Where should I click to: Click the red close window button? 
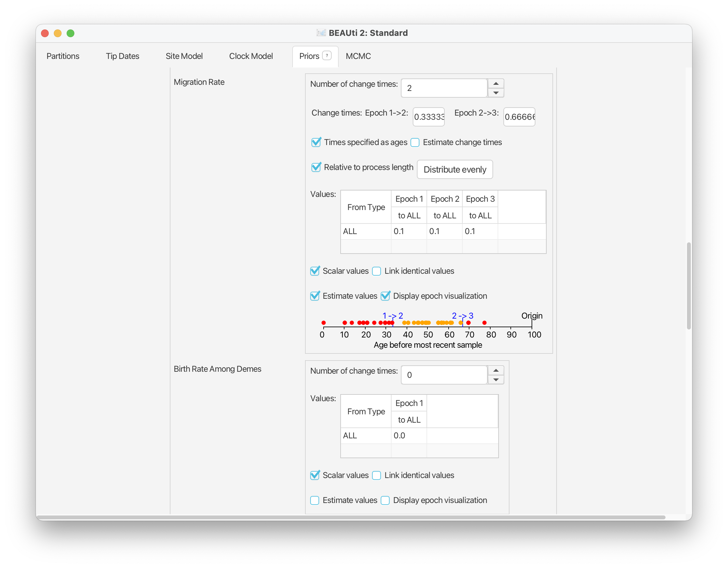(x=45, y=33)
